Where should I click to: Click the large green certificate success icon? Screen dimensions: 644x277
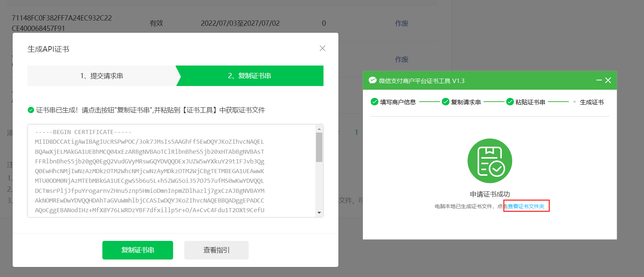pyautogui.click(x=490, y=161)
